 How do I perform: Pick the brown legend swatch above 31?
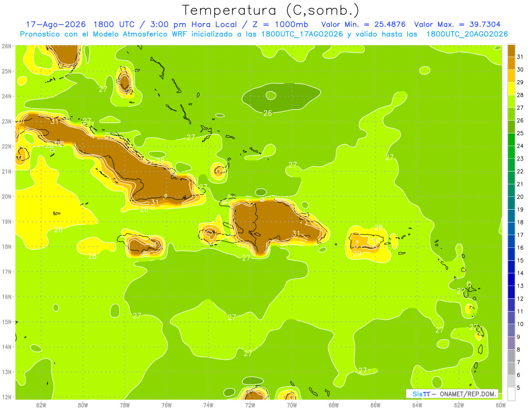[511, 51]
